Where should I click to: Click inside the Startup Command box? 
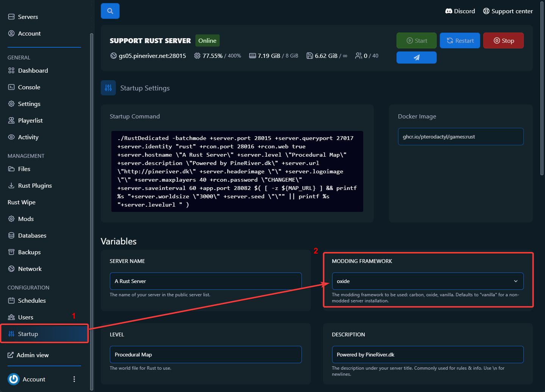pyautogui.click(x=237, y=171)
